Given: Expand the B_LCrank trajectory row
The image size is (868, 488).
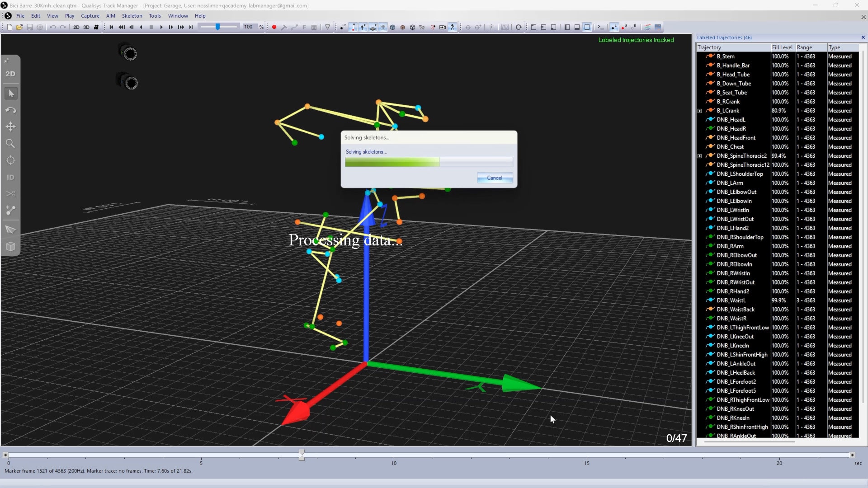Looking at the screenshot, I should pyautogui.click(x=700, y=111).
